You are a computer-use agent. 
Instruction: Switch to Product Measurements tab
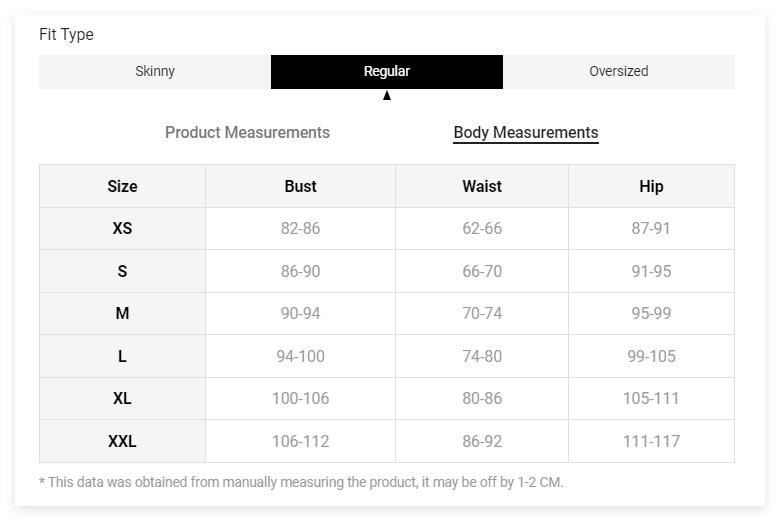tap(247, 133)
